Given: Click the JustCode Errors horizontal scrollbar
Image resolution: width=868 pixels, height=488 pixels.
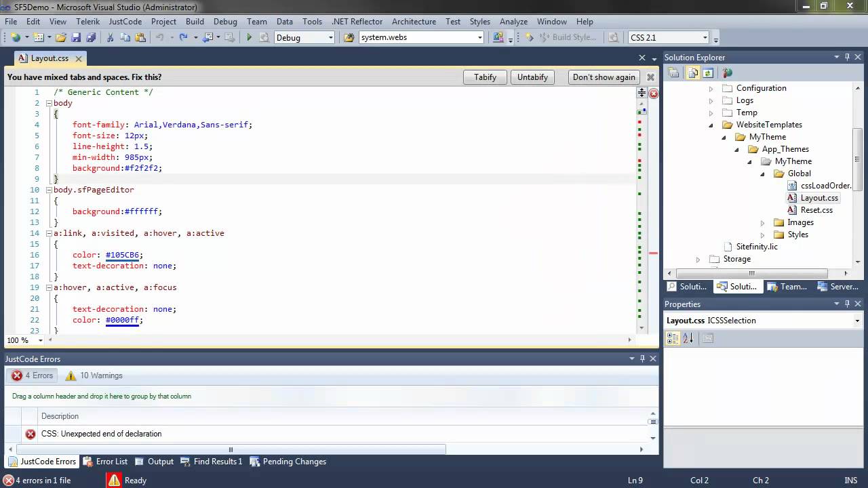Looking at the screenshot, I should 231,449.
